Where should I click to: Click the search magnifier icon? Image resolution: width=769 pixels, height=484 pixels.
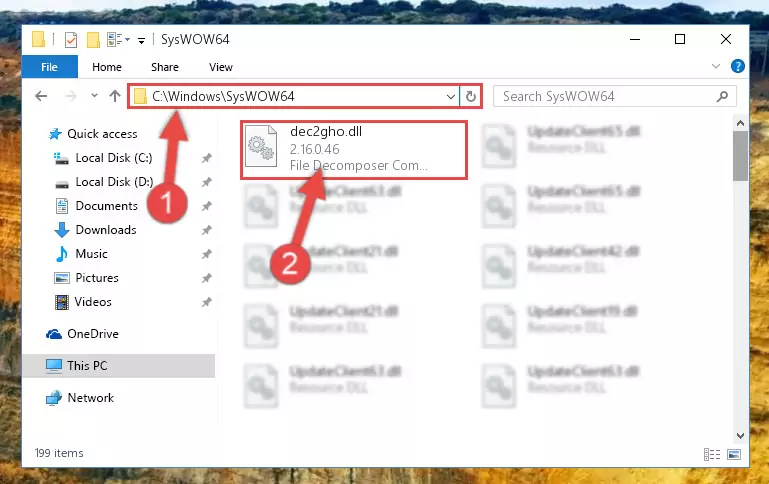(x=722, y=97)
